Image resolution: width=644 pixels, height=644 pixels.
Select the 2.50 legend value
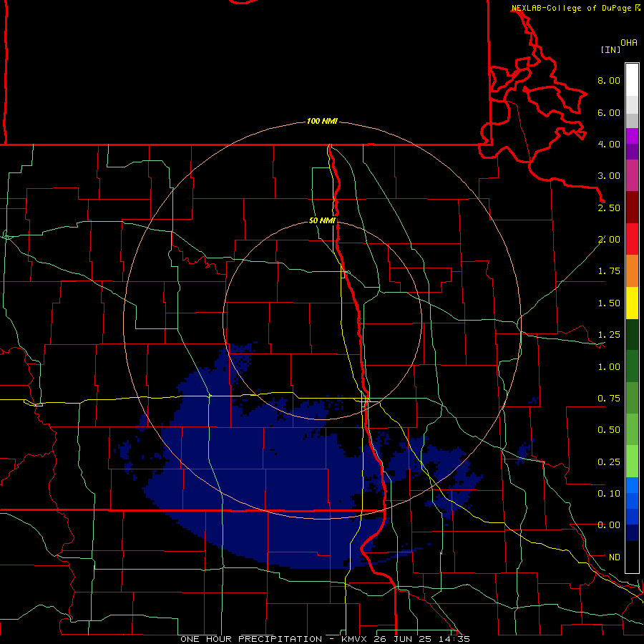609,208
